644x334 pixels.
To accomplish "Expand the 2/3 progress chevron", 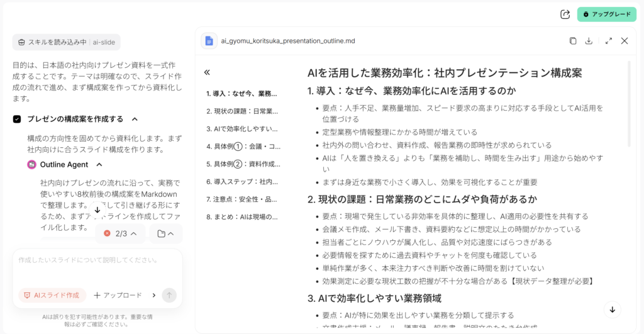I will (x=133, y=233).
